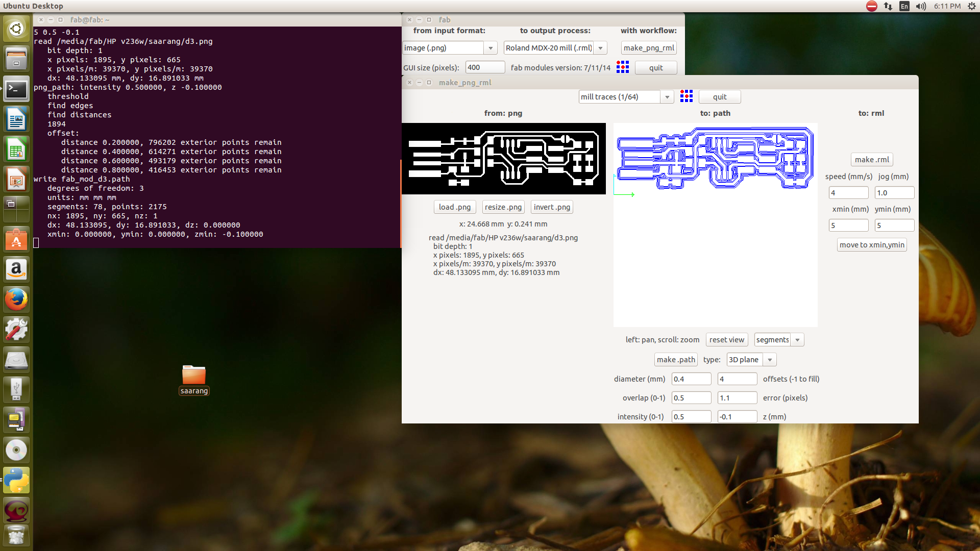The width and height of the screenshot is (980, 551).
Task: Click move to xmin,ymin button
Action: click(x=872, y=245)
